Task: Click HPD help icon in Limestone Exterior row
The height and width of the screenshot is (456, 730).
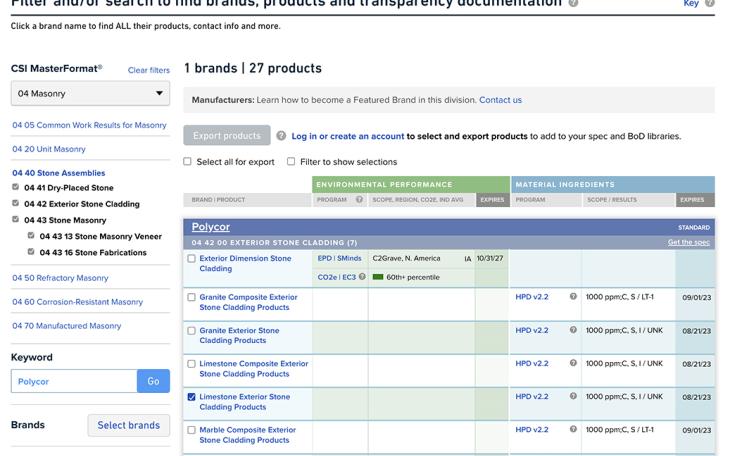Action: point(573,396)
